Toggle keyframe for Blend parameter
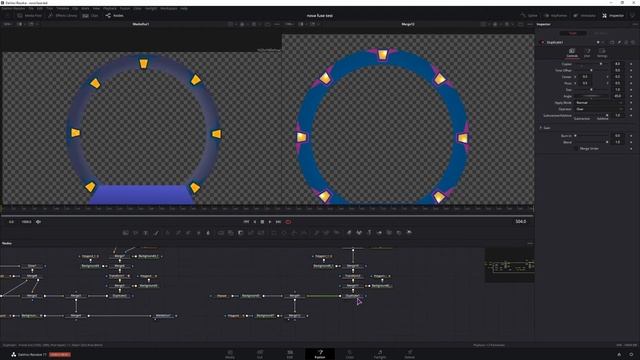 (x=631, y=142)
